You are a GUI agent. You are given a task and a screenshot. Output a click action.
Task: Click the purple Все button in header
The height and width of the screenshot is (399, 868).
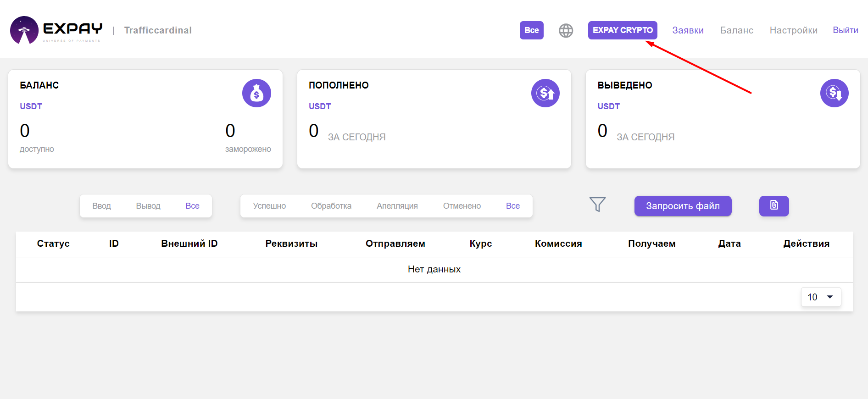point(531,30)
